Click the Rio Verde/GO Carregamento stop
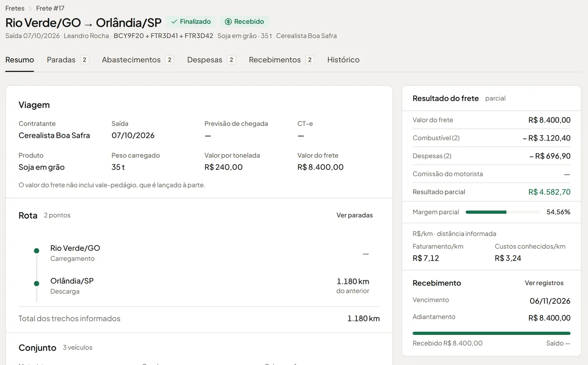588x365 pixels. (x=75, y=253)
